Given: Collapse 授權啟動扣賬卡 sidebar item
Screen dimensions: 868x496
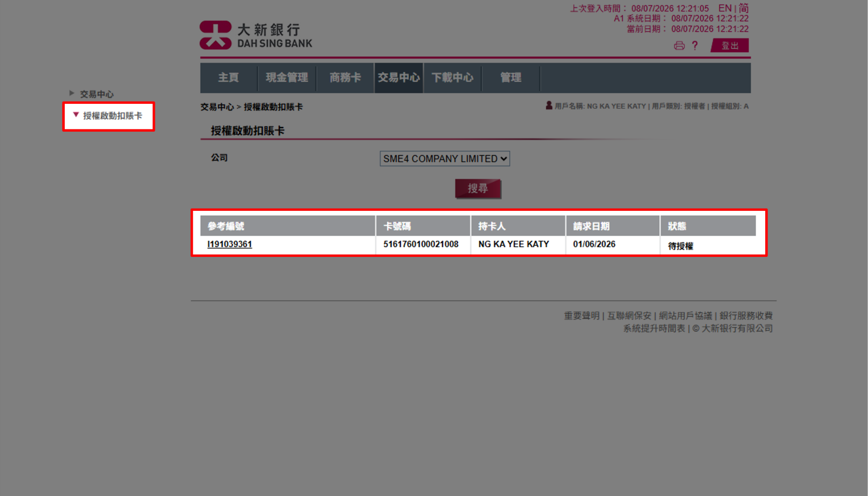Looking at the screenshot, I should point(112,116).
